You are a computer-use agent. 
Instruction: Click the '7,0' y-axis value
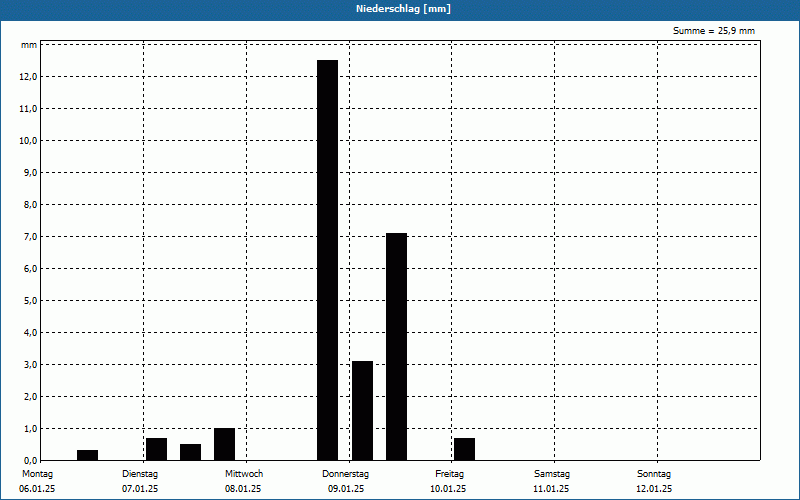[30, 237]
